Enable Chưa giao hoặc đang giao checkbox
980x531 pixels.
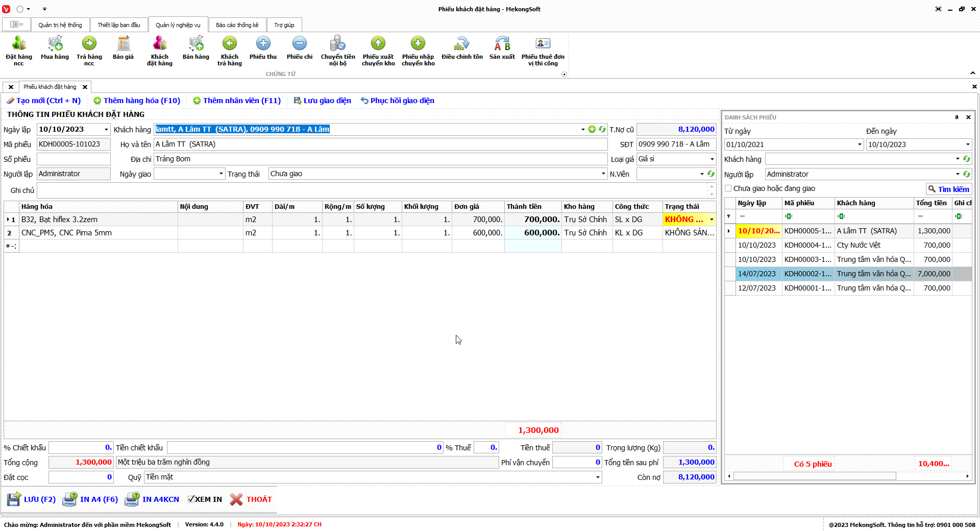click(x=728, y=188)
